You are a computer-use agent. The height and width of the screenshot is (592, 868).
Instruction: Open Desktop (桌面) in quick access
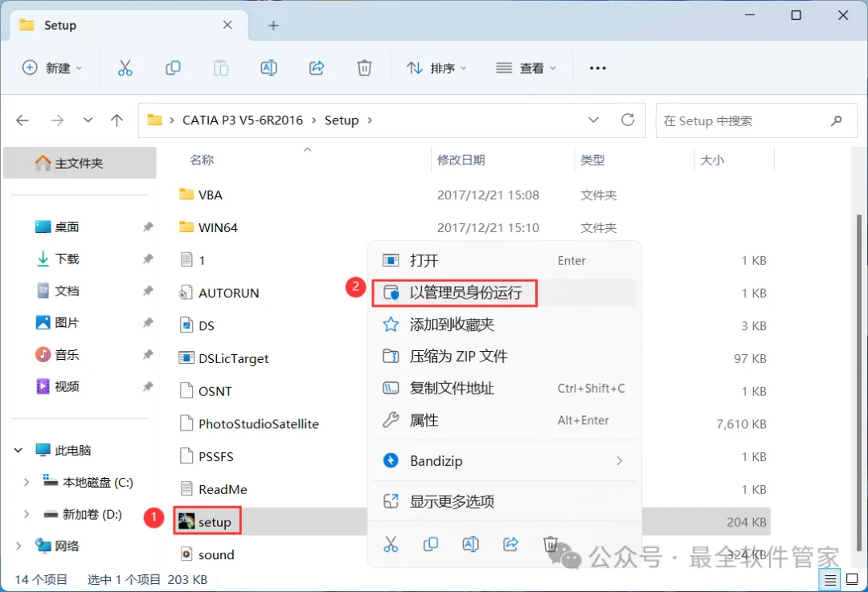tap(67, 227)
